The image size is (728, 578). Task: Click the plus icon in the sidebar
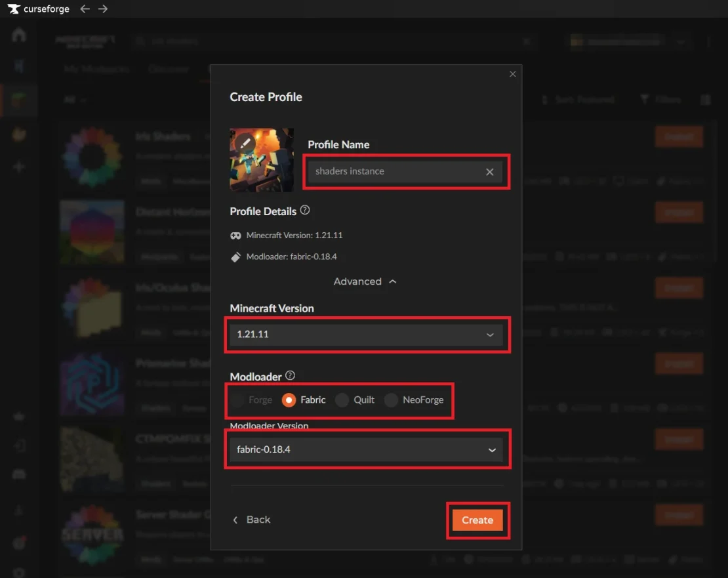point(18,167)
